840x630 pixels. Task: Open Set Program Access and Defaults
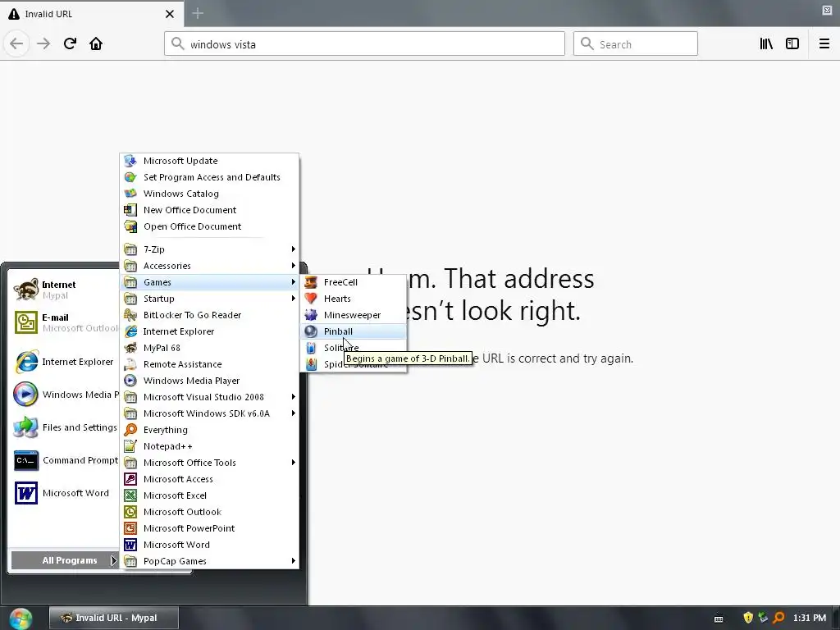[x=209, y=177]
